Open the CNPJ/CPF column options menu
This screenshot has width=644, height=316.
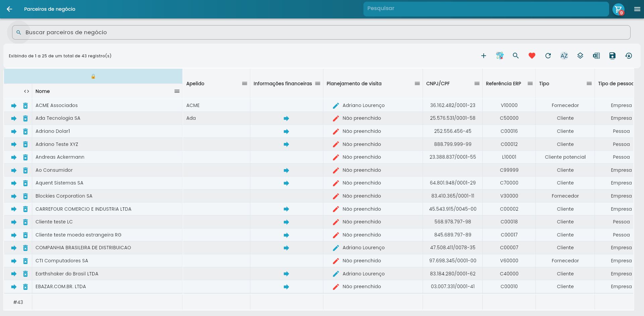click(477, 84)
